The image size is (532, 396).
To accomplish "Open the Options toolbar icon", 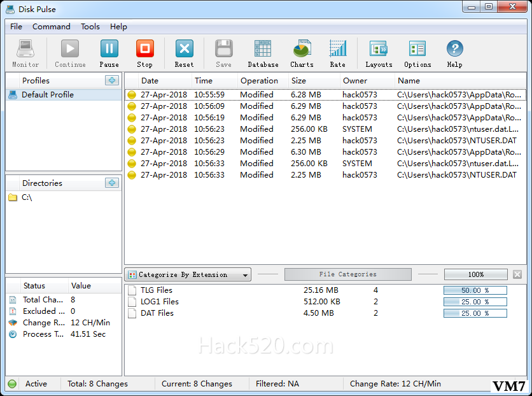I will point(417,48).
